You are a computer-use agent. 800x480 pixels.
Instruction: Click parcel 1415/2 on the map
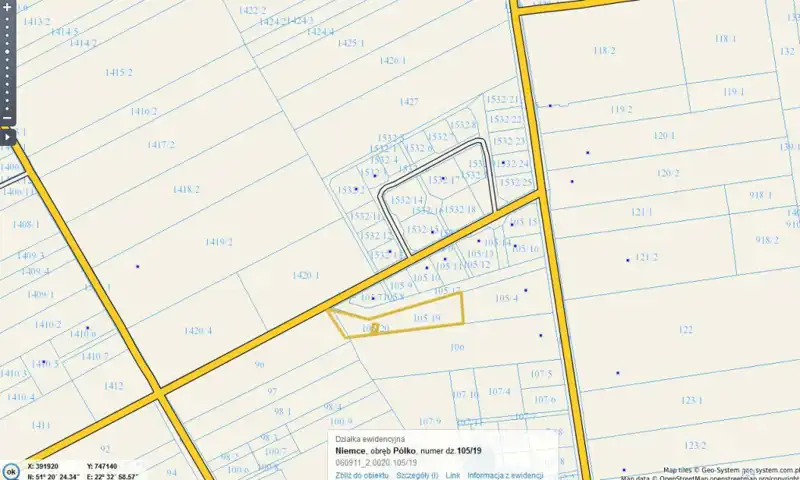tap(119, 72)
